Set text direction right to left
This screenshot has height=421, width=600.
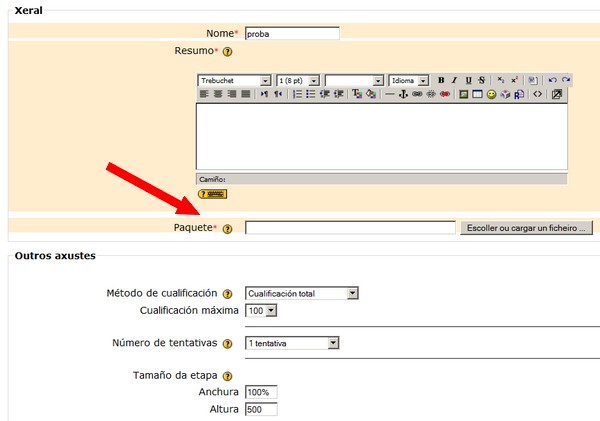click(278, 94)
